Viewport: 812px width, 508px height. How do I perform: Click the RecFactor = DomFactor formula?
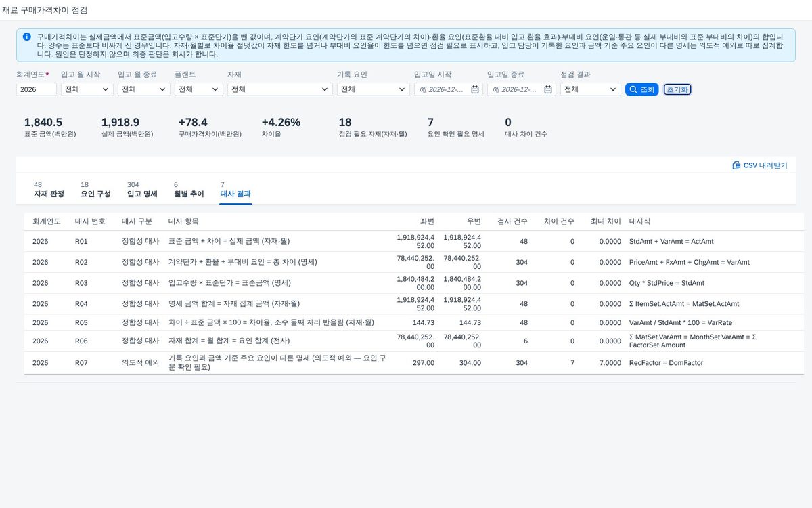tap(666, 363)
